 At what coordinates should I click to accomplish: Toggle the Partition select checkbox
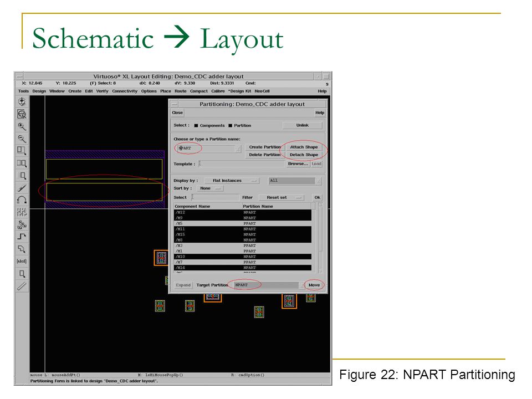tap(231, 126)
